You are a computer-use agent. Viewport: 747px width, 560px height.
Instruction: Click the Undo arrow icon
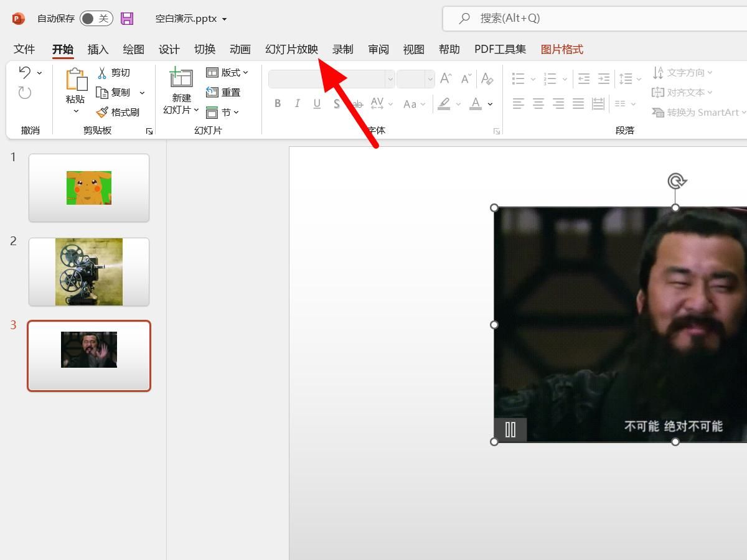tap(25, 72)
